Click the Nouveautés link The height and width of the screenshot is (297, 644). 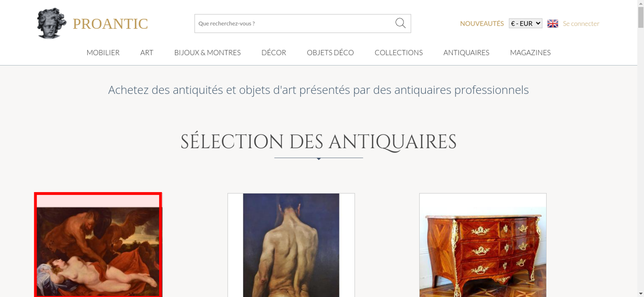click(x=482, y=23)
